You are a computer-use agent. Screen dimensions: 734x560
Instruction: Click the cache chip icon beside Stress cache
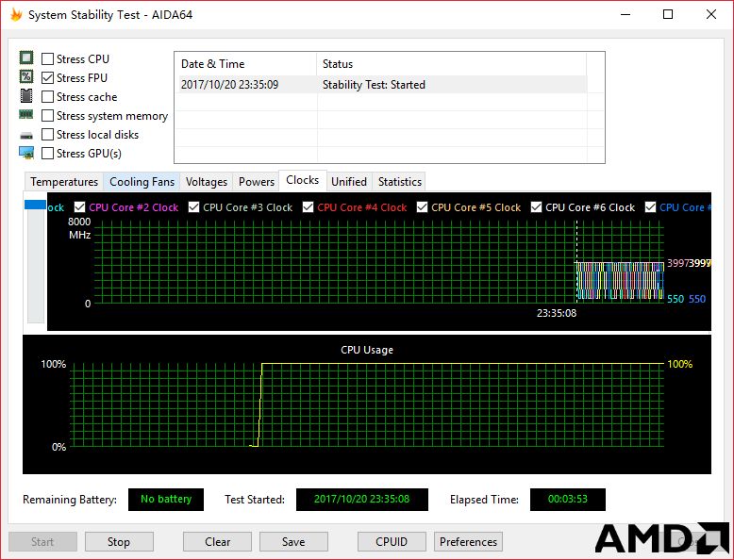tap(26, 95)
